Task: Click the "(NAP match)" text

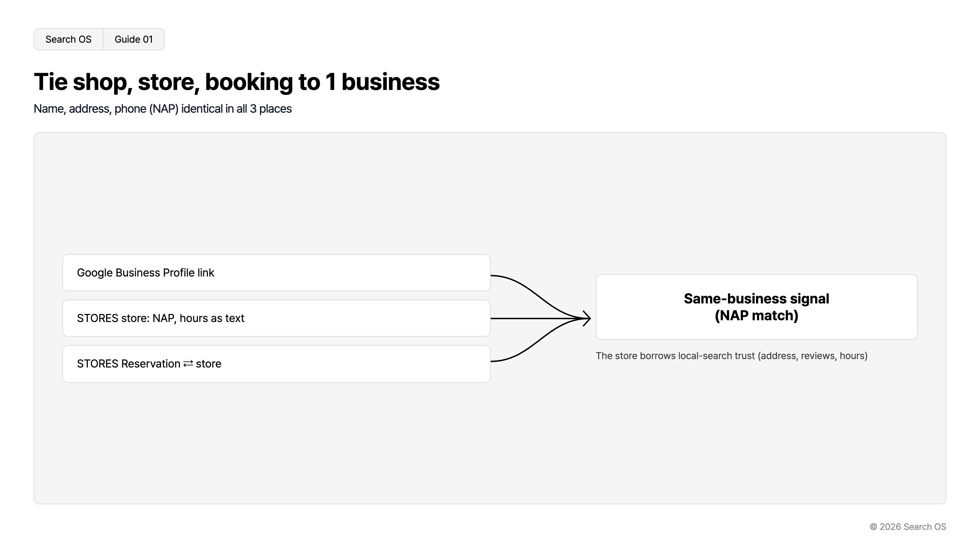Action: (757, 316)
